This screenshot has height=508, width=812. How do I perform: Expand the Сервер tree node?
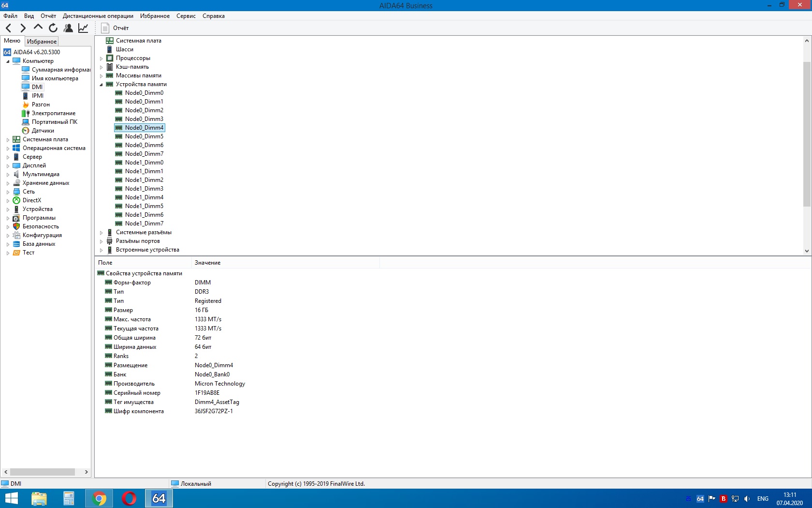coord(8,157)
